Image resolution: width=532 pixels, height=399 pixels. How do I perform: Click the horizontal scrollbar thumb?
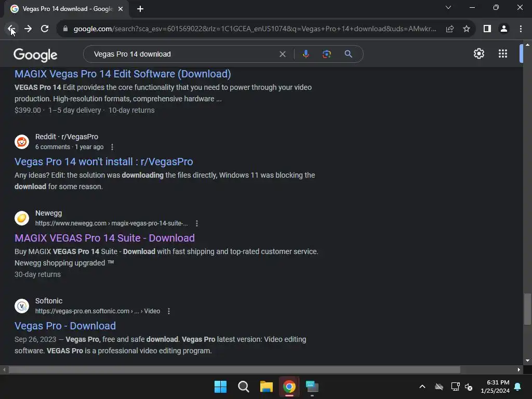(234, 369)
